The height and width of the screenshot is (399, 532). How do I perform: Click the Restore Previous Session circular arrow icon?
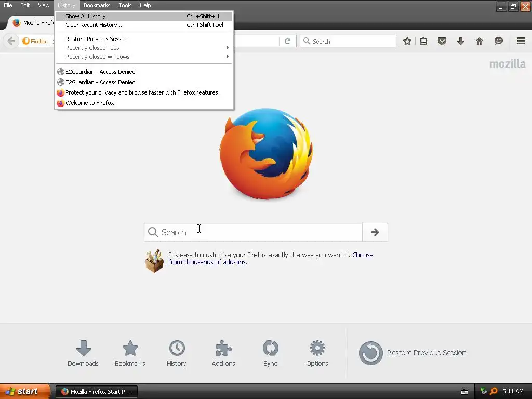pyautogui.click(x=370, y=353)
